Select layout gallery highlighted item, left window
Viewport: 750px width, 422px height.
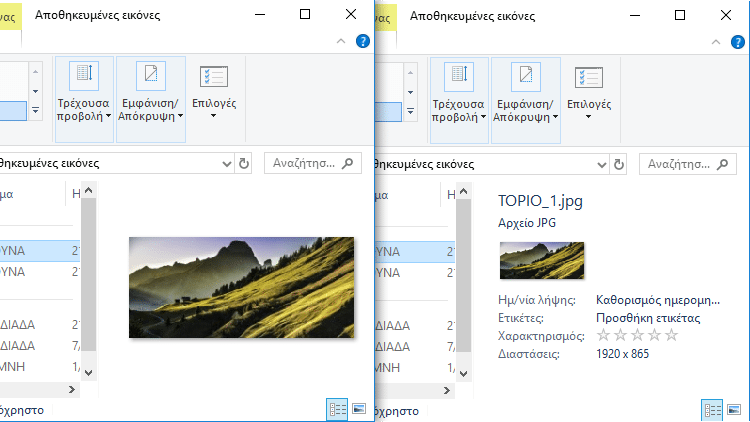pyautogui.click(x=13, y=111)
